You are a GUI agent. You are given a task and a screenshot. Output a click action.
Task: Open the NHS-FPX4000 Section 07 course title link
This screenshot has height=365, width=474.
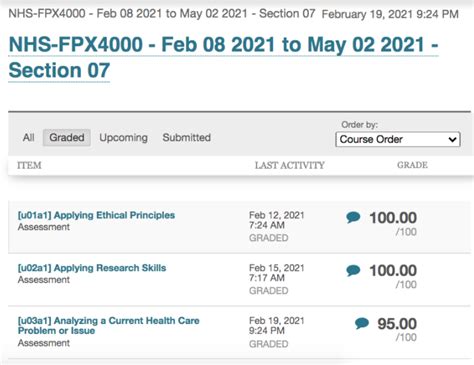click(223, 57)
